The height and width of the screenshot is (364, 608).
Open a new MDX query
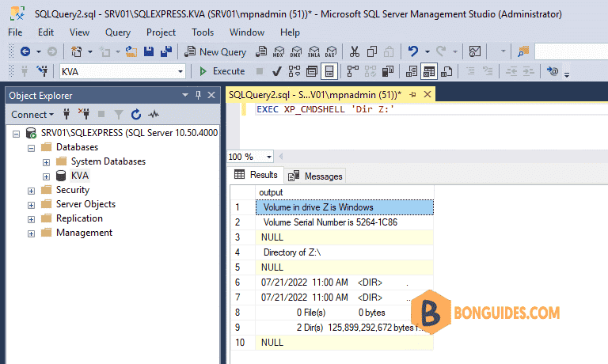279,51
